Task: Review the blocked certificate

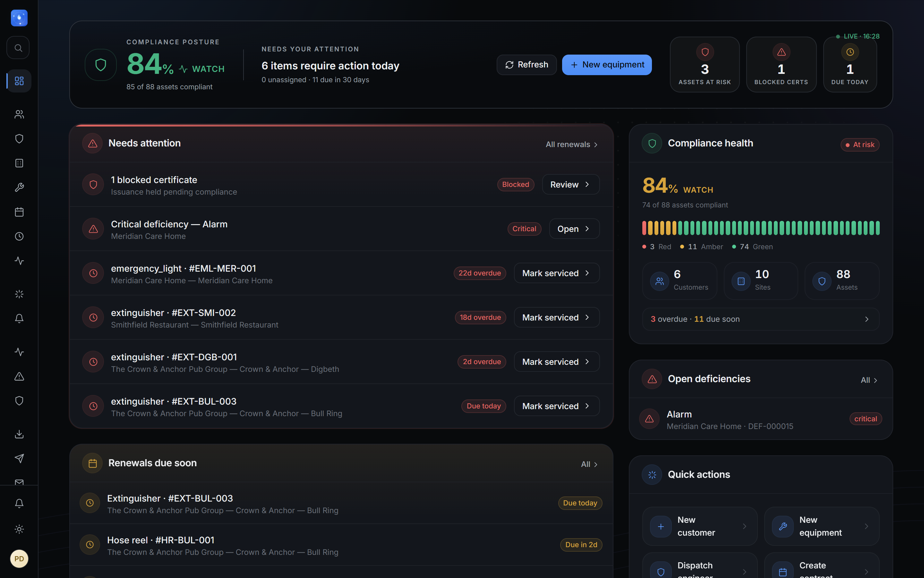Action: click(571, 185)
